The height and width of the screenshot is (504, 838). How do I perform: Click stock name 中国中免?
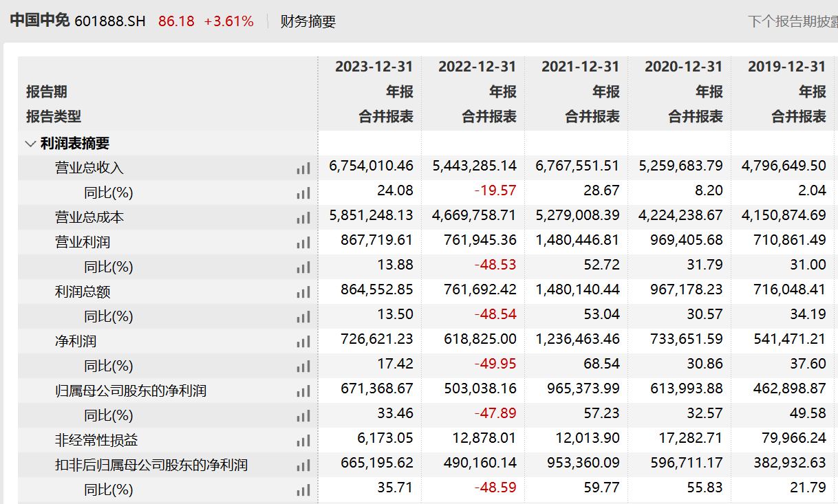tap(40, 21)
